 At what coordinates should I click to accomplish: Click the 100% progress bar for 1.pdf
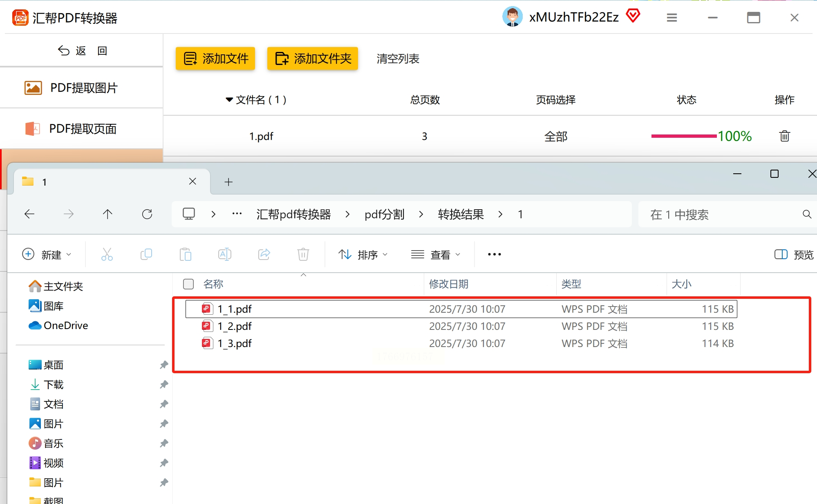[684, 136]
